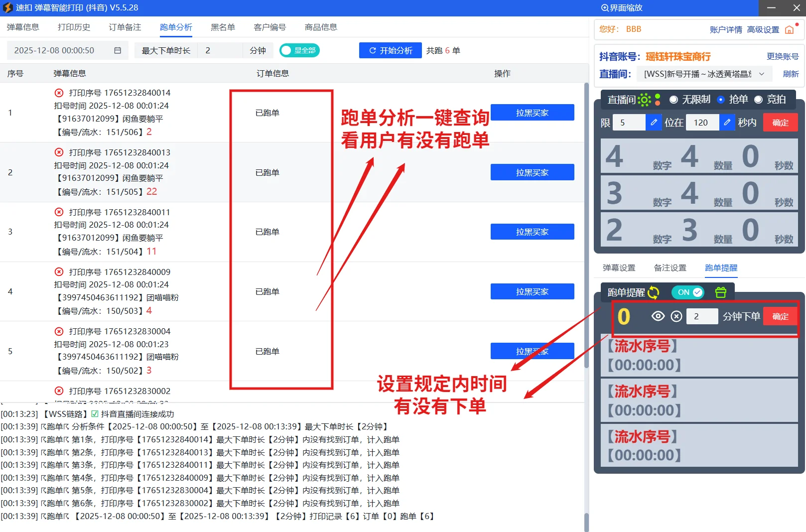The width and height of the screenshot is (806, 532).
Task: Click the circle-x icon in the 跑单提醒 bar
Action: pyautogui.click(x=676, y=316)
